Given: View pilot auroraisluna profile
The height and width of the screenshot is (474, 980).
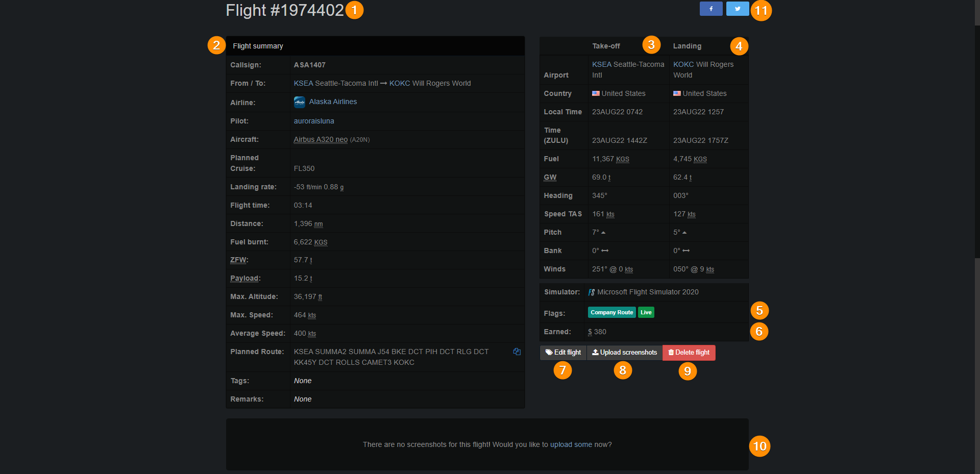Looking at the screenshot, I should [314, 121].
